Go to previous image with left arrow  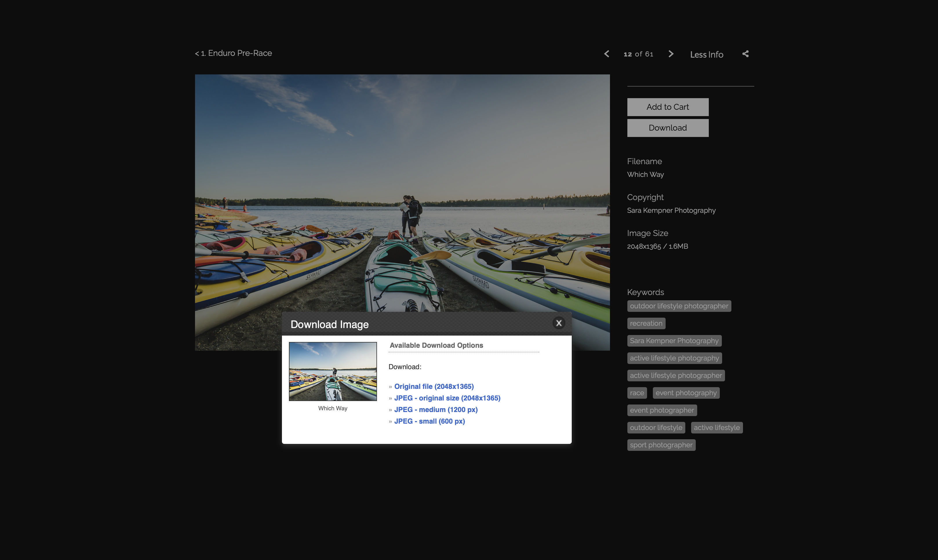[606, 54]
